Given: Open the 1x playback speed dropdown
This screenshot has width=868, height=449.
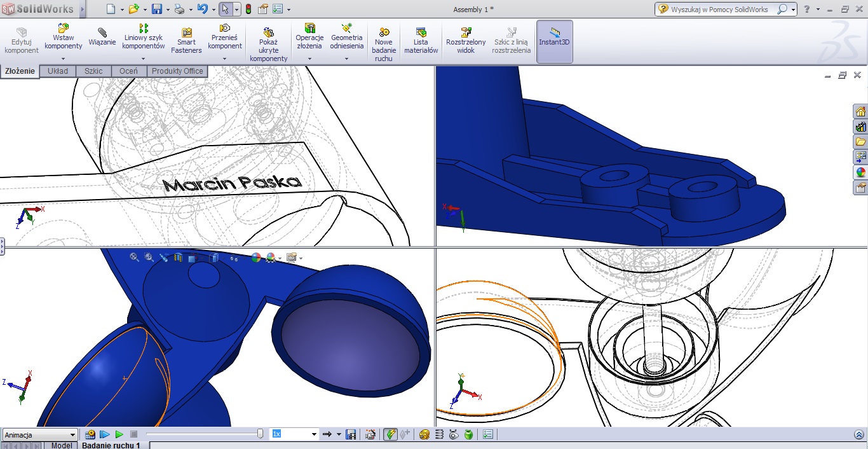Looking at the screenshot, I should click(x=315, y=434).
